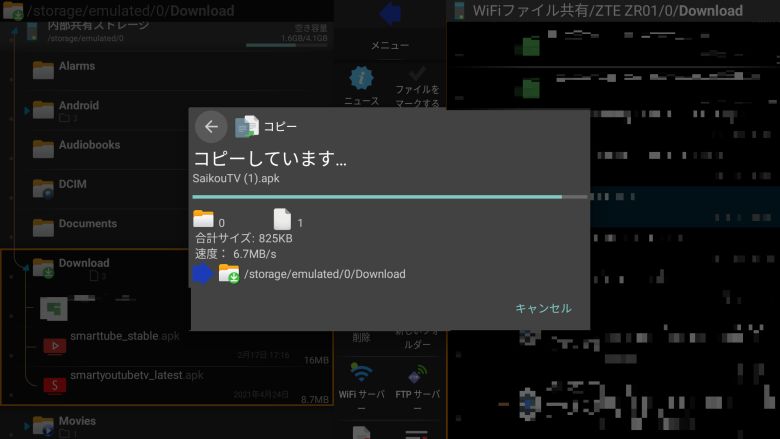The height and width of the screenshot is (439, 780).
Task: Click the green APK icon under Download
Action: tap(54, 309)
